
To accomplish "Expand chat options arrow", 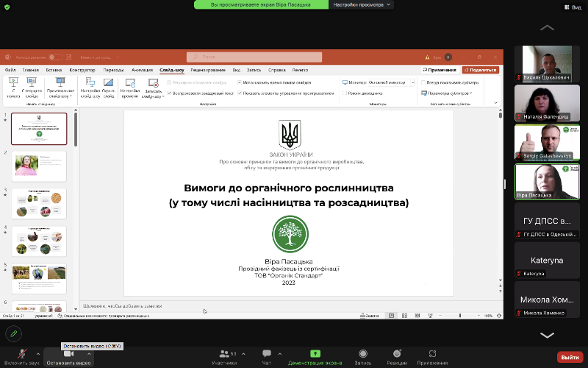I will [280, 354].
